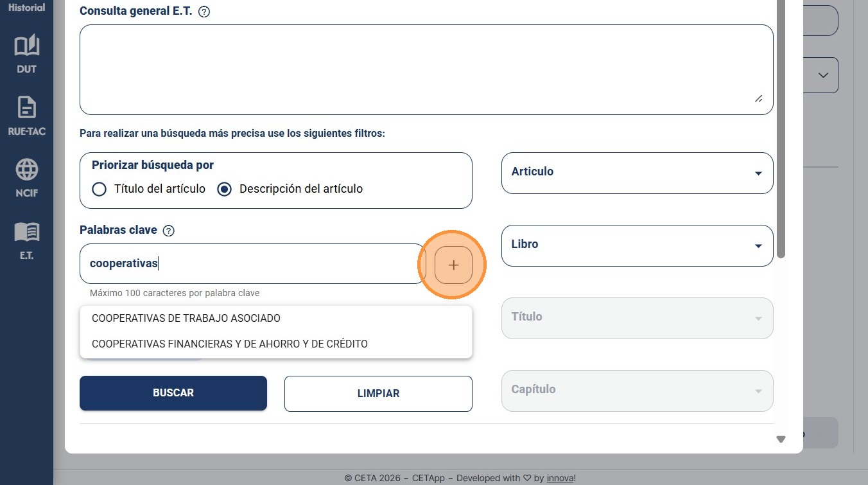868x485 pixels.
Task: Click the LIMPIAR button
Action: [x=378, y=393]
